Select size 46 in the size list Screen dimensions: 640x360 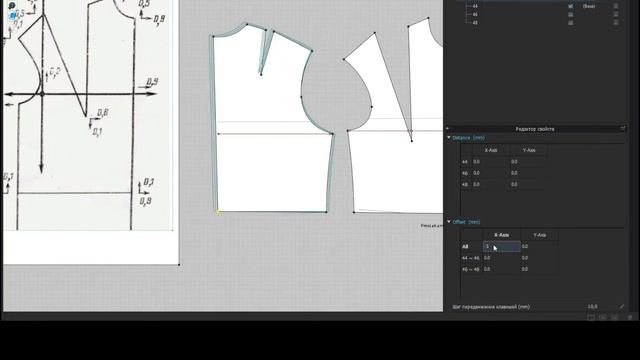[x=475, y=14]
